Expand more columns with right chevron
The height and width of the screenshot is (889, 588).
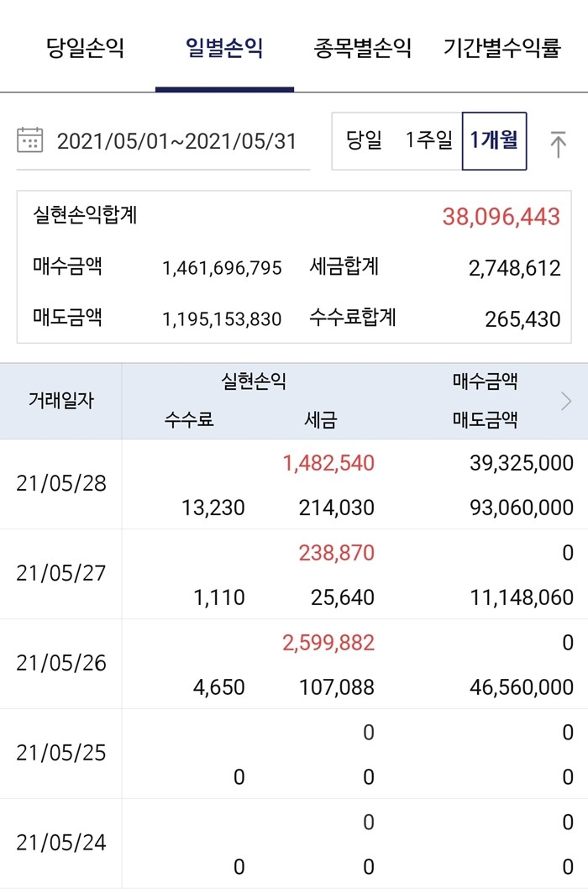pyautogui.click(x=566, y=402)
